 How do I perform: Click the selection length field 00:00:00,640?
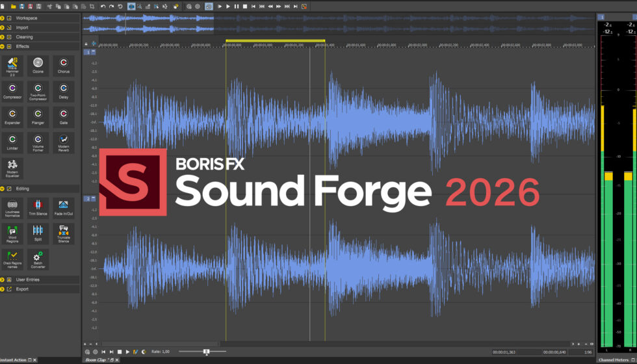click(554, 352)
